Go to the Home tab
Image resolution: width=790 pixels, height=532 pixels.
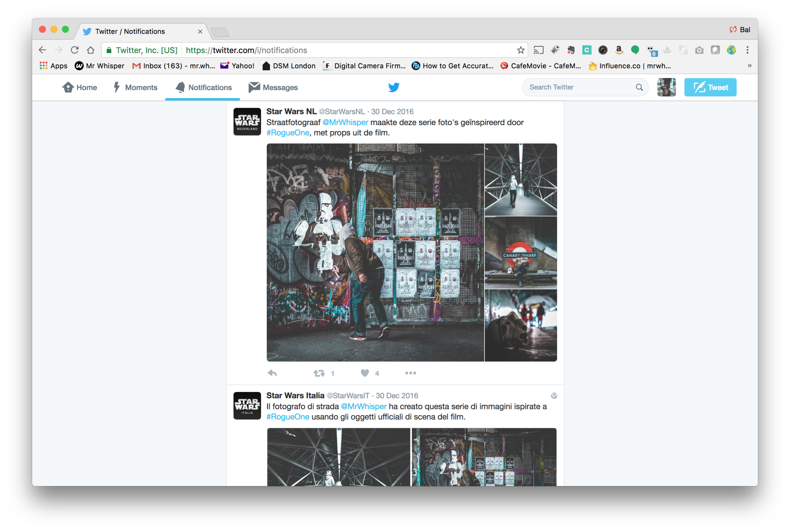click(x=79, y=88)
